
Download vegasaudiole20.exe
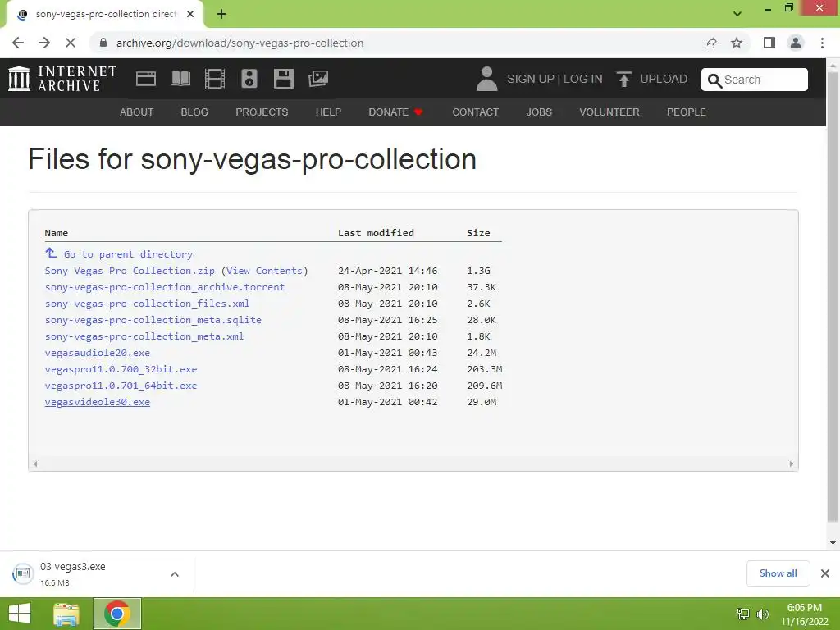pyautogui.click(x=98, y=353)
